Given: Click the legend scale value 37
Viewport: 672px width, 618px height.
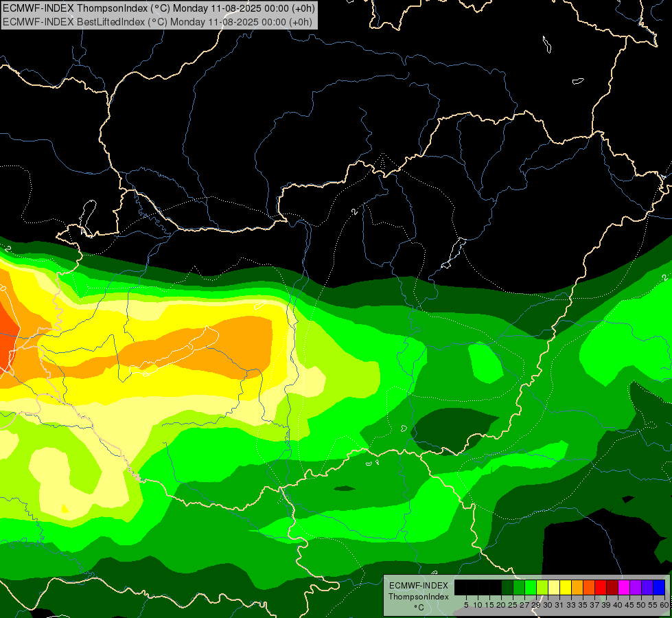Looking at the screenshot, I should coord(594,605).
